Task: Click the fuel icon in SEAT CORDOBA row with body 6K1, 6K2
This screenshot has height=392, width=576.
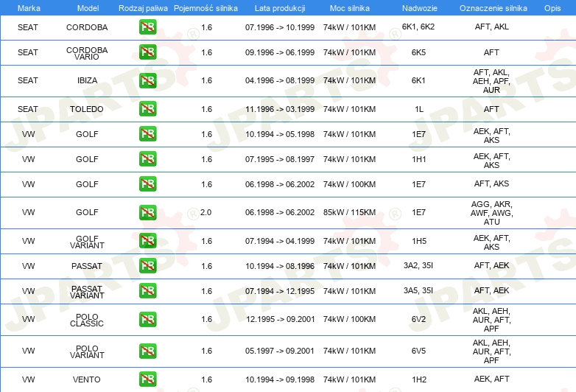Action: click(147, 27)
